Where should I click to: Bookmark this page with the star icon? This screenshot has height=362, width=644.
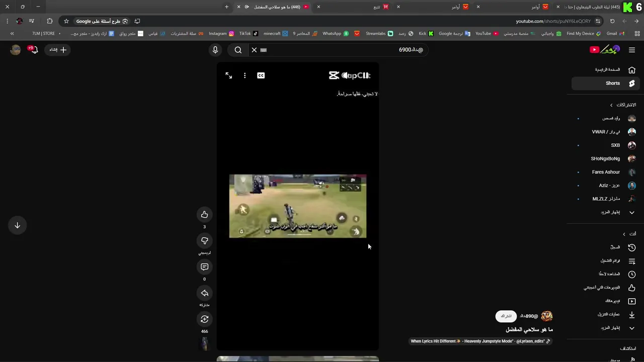click(66, 21)
